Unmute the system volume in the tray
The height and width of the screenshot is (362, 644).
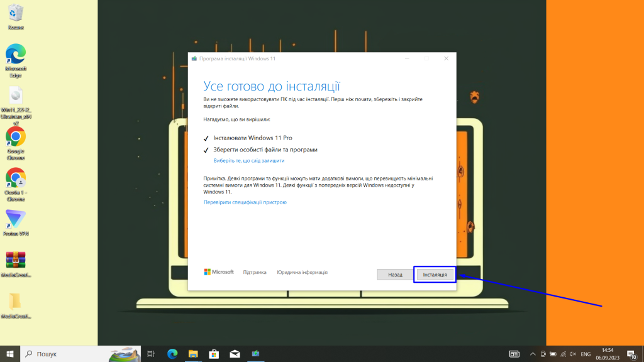click(x=572, y=354)
